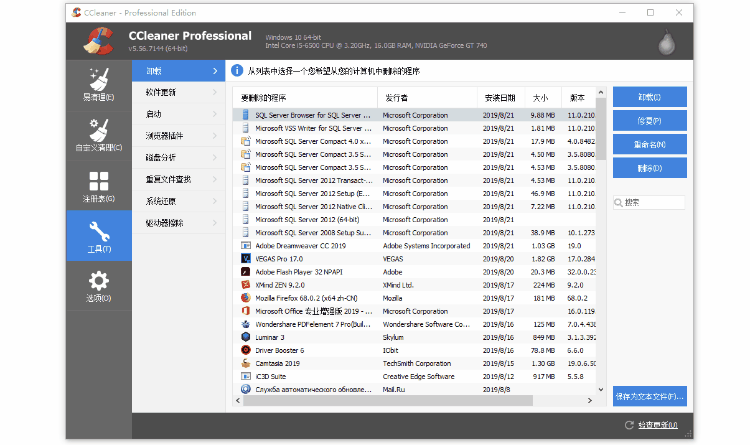Click the Check for updates link
The image size is (750, 445).
coord(658,425)
